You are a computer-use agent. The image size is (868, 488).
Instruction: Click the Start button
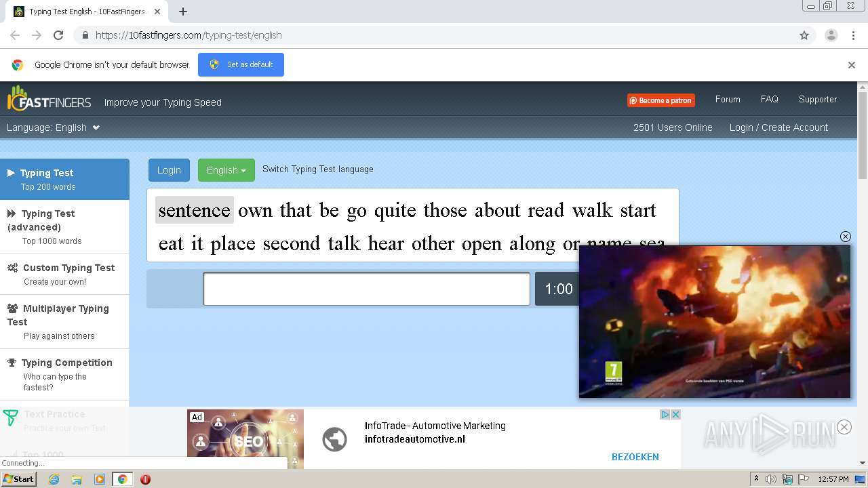18,479
